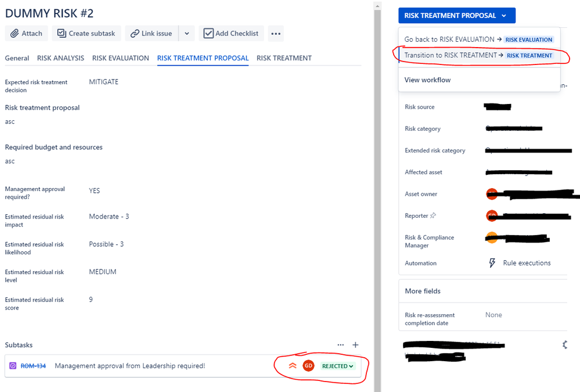Image resolution: width=580 pixels, height=392 pixels.
Task: Open the RISK ANALYSIS tab
Action: (x=60, y=58)
